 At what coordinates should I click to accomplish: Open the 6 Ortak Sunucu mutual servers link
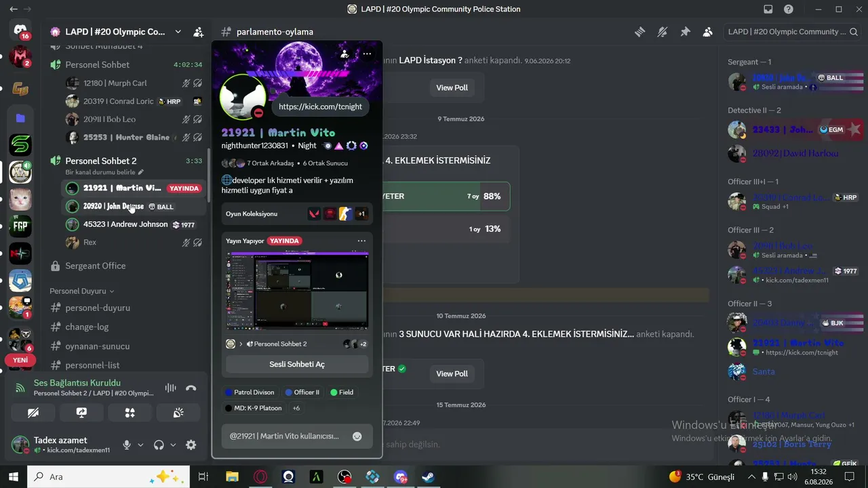[325, 163]
